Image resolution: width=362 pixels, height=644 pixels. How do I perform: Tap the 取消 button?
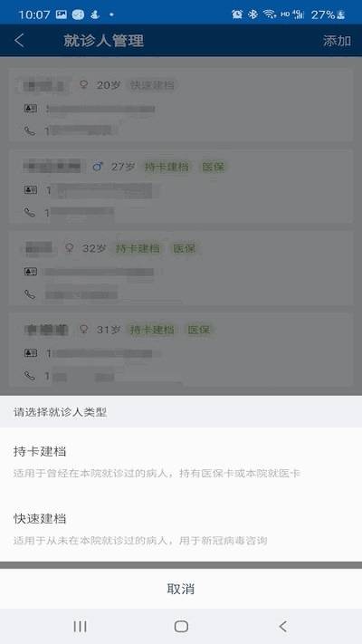pyautogui.click(x=181, y=589)
